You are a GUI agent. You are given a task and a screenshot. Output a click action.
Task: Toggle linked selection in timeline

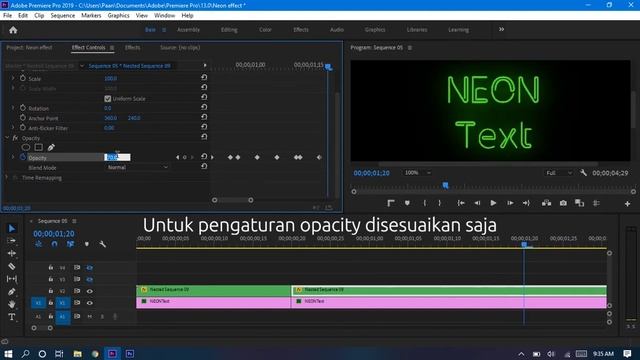(70, 244)
